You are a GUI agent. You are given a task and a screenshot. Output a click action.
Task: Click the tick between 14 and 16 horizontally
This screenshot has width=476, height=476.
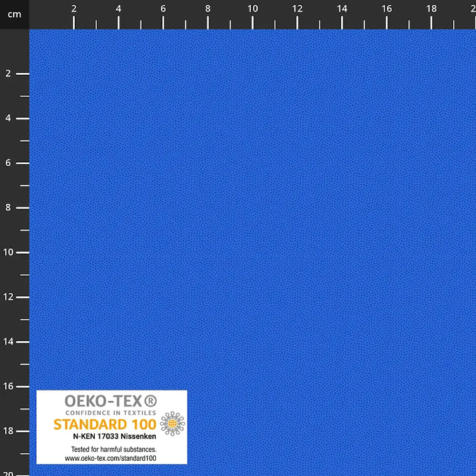pyautogui.click(x=364, y=22)
